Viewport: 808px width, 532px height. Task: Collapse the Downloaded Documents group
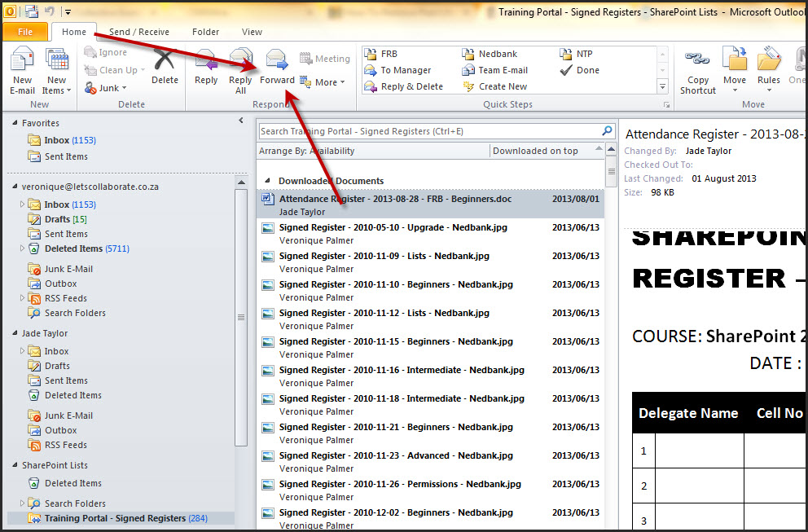point(267,181)
